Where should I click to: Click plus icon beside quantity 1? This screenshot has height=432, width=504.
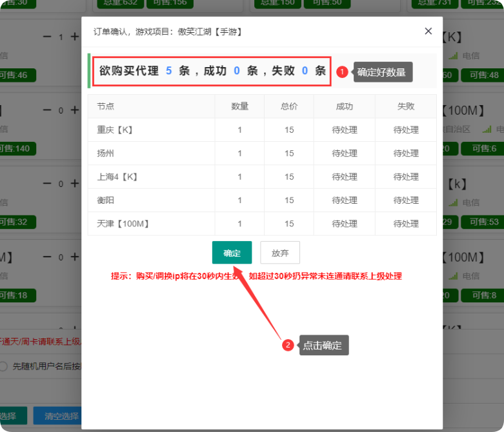coord(75,37)
